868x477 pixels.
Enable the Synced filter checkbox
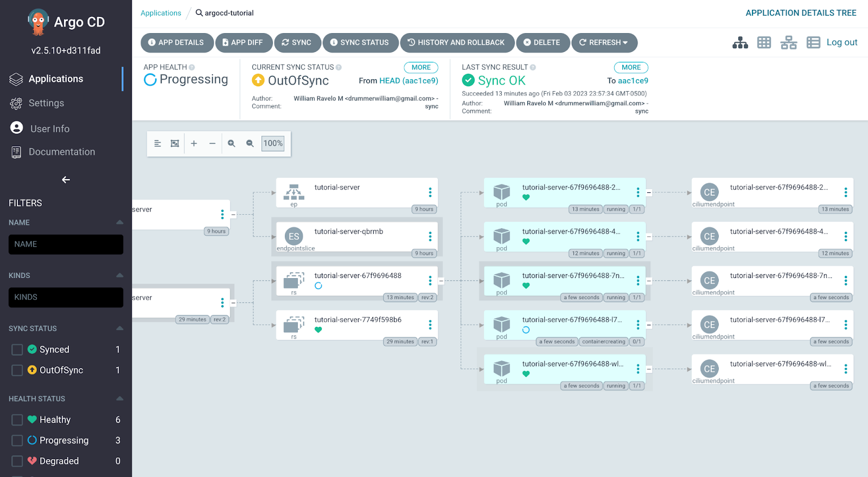coord(17,350)
